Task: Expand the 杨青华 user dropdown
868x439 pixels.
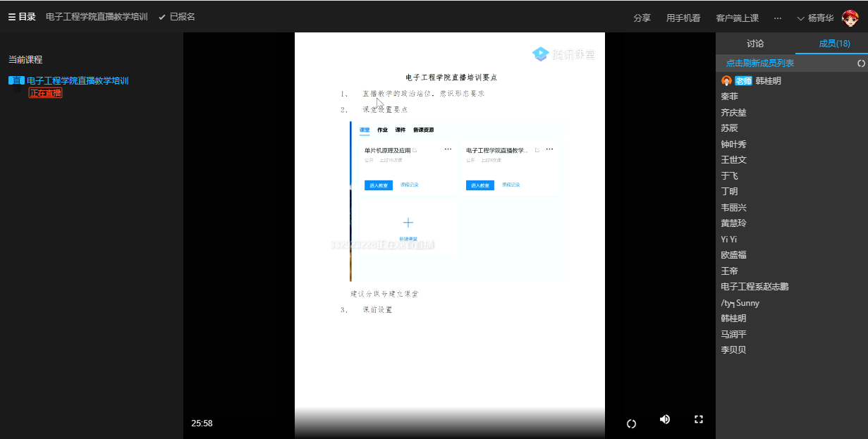Action: (x=814, y=18)
